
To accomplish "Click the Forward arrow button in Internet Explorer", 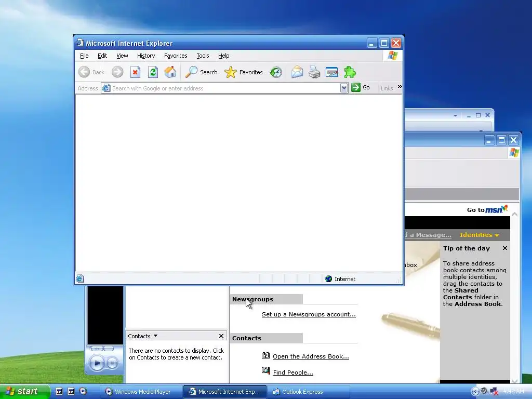I will tap(117, 72).
